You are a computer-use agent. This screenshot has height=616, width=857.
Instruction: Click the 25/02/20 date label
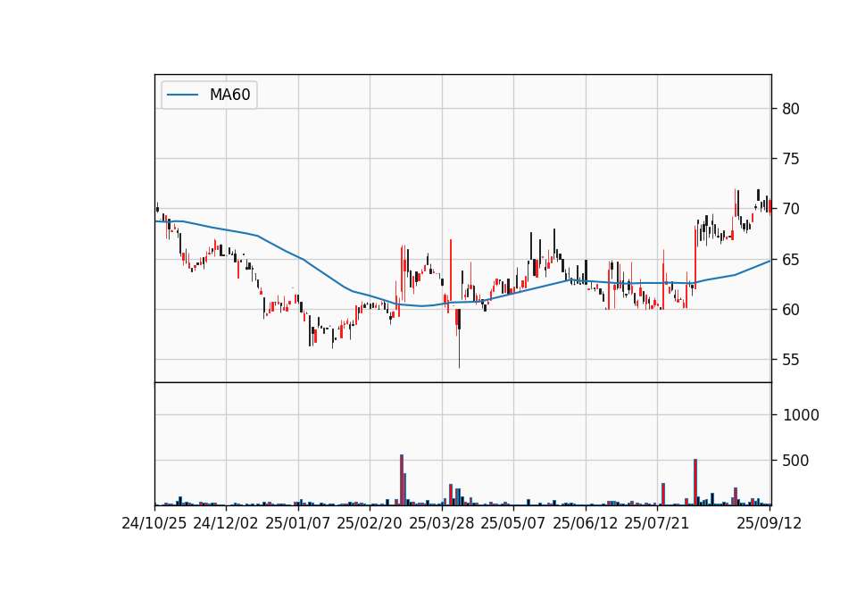(370, 524)
